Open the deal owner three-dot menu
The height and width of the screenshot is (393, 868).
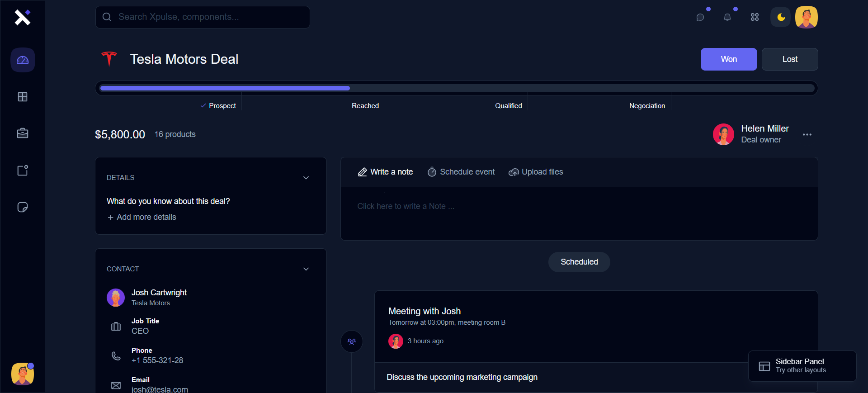coord(807,135)
